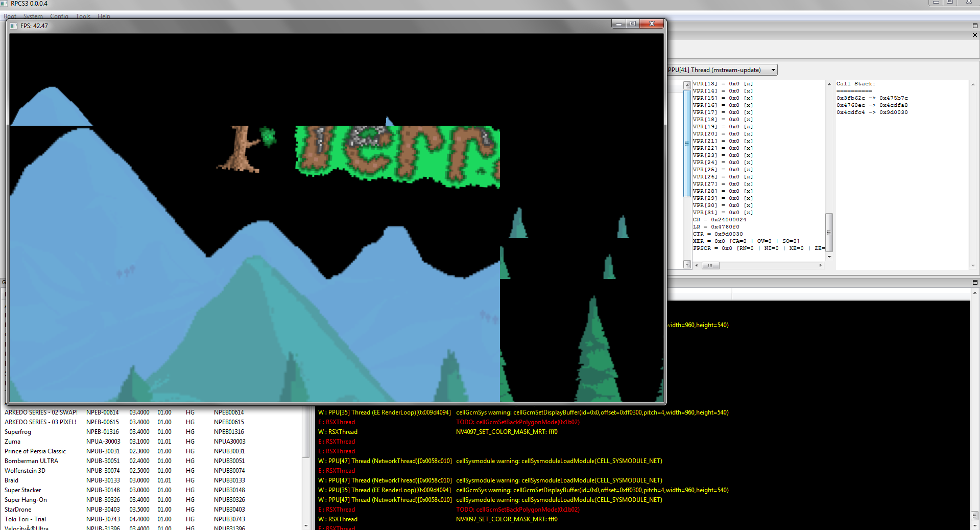Open the Boot menu
This screenshot has height=530, width=980.
click(10, 16)
